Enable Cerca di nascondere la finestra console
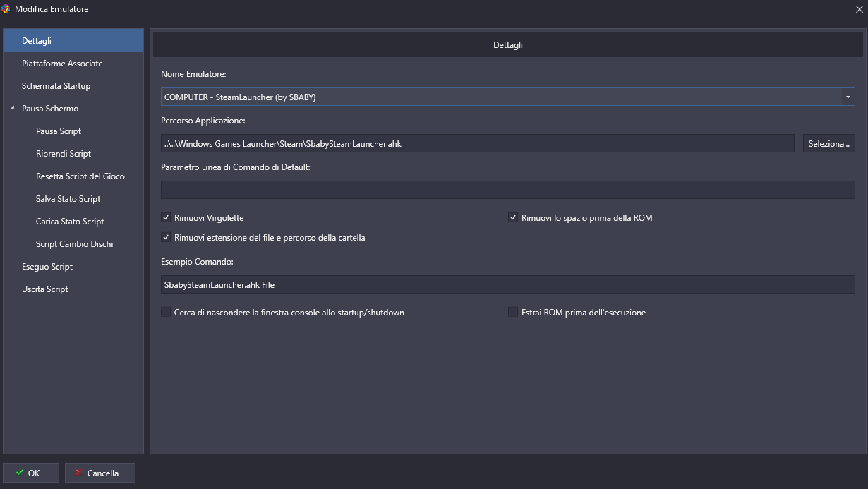 point(166,312)
